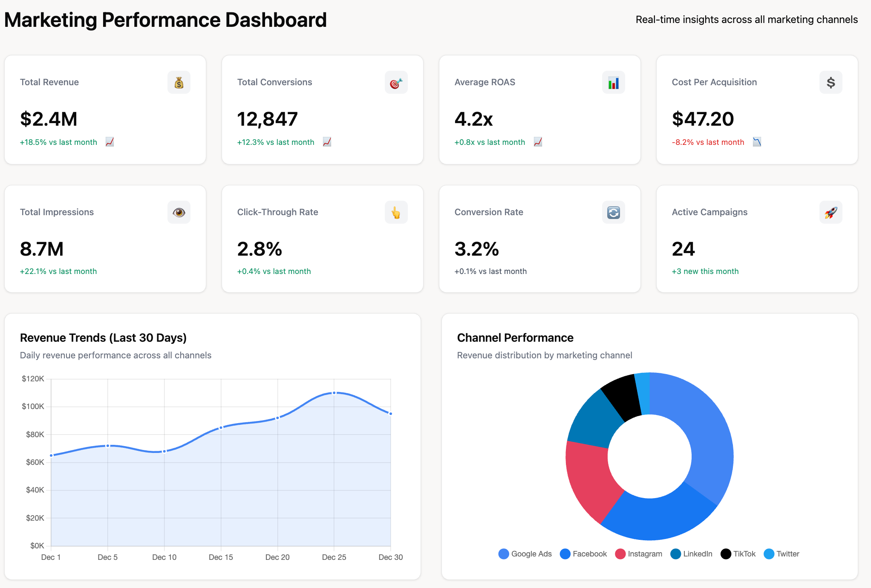Click the Twitter legend color swatch

[769, 554]
